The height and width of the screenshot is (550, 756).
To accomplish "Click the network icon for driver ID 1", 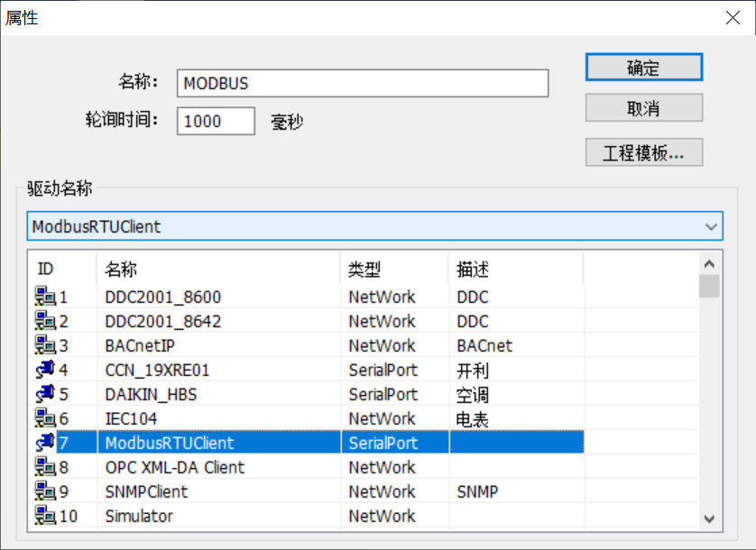I will [45, 297].
